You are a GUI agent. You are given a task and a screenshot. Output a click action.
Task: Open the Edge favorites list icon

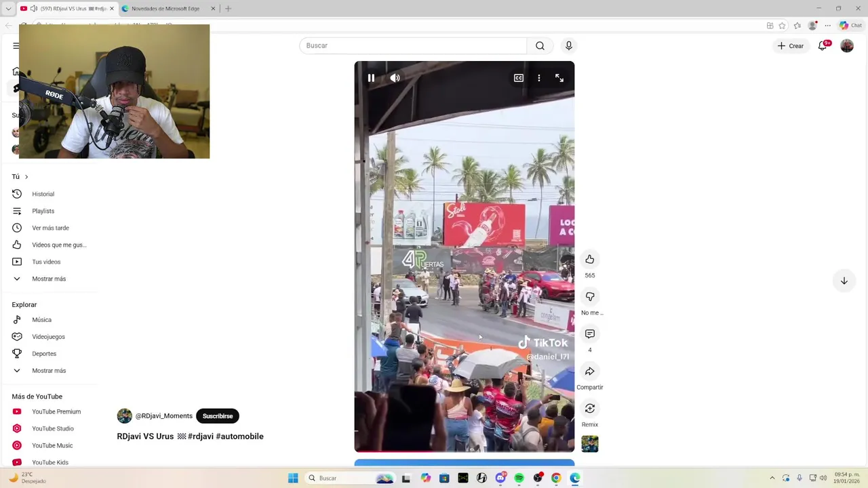[x=797, y=26]
